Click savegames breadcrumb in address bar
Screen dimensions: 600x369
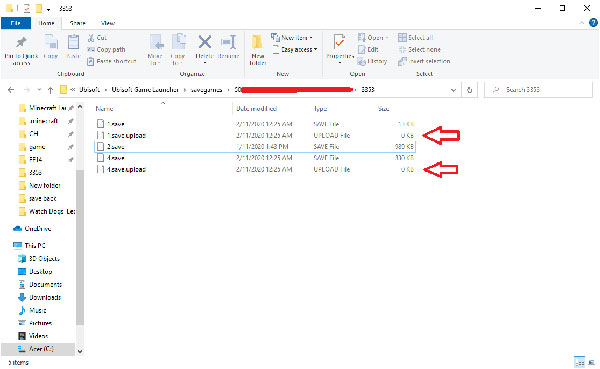click(x=206, y=90)
